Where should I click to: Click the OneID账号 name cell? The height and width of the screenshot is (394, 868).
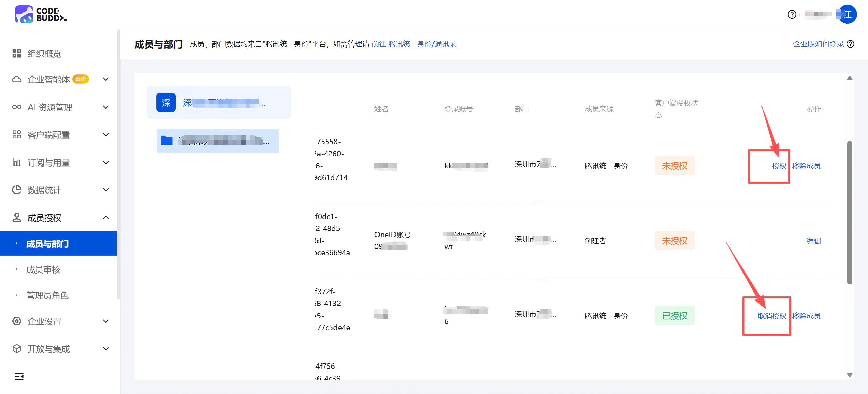pyautogui.click(x=392, y=240)
